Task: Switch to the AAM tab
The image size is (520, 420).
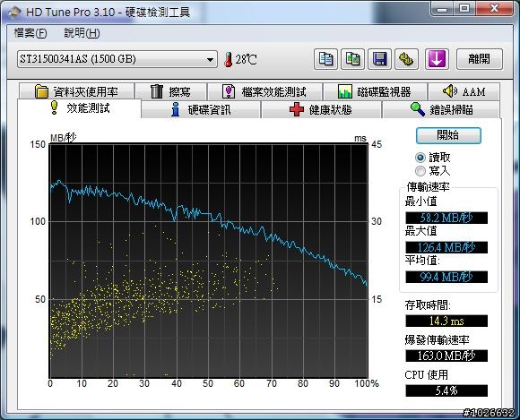Action: pos(464,91)
